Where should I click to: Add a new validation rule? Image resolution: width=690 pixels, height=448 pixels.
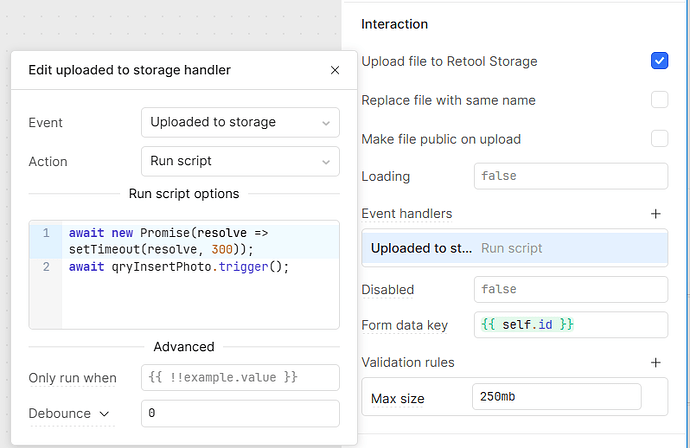656,362
